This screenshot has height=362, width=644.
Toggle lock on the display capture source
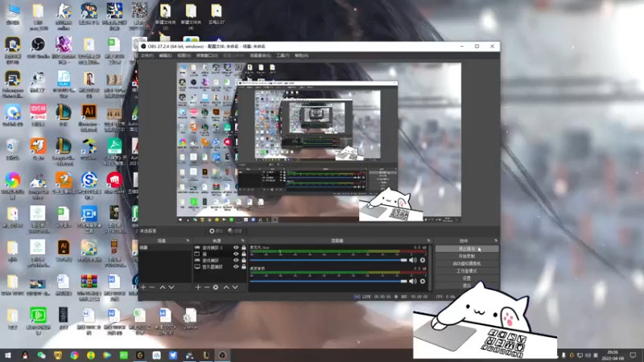(x=244, y=267)
